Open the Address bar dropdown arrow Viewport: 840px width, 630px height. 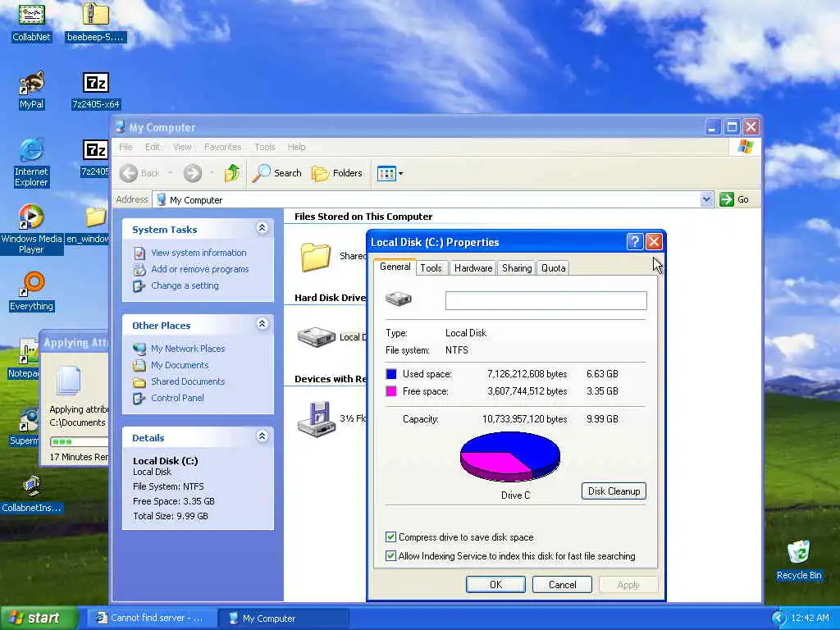[x=706, y=199]
